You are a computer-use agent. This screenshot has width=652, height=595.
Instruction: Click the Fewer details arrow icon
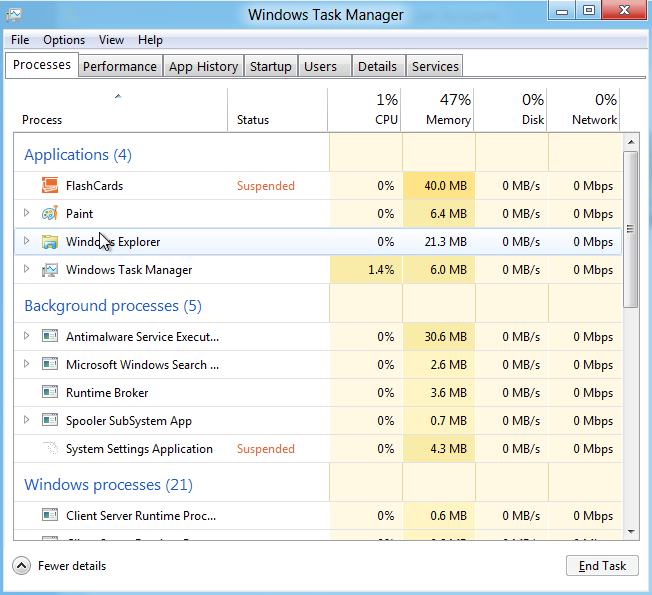tap(21, 565)
